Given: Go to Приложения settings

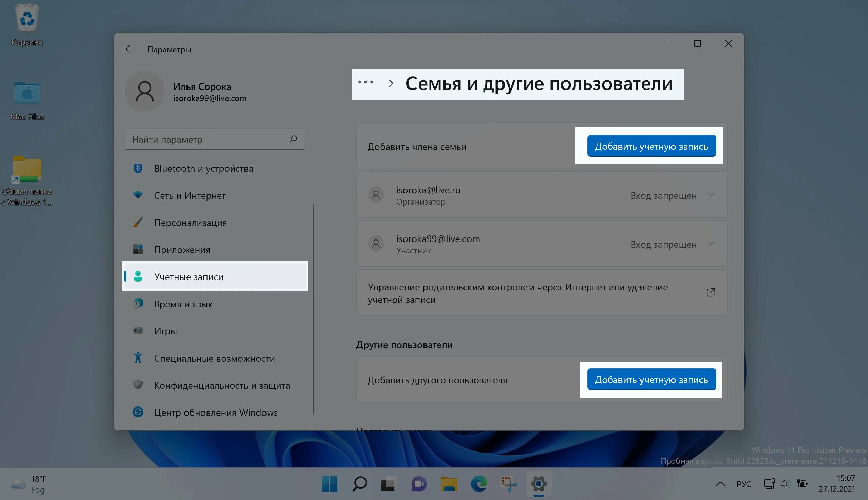Looking at the screenshot, I should coord(216,250).
